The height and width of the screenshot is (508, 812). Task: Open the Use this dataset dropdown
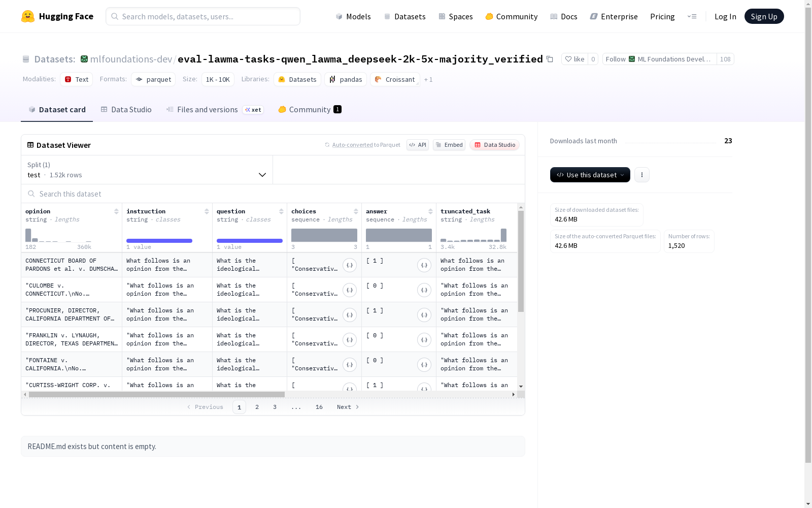[x=590, y=175]
